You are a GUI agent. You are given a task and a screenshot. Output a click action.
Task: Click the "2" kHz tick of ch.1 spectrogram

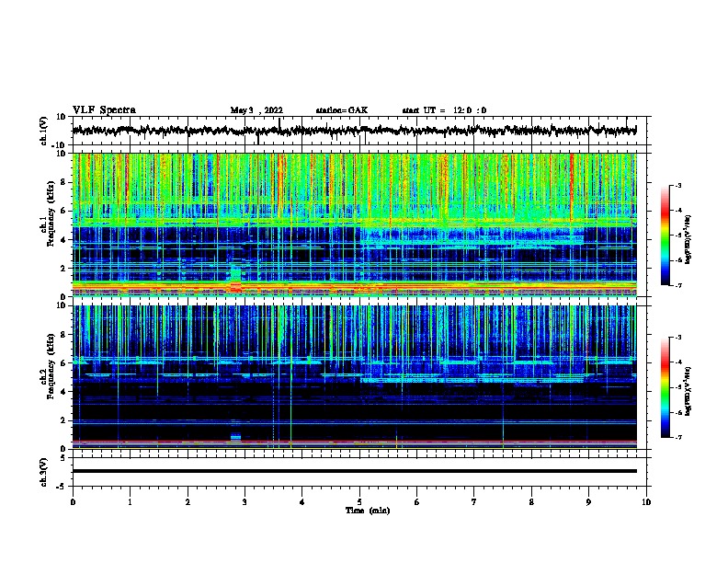coord(63,269)
